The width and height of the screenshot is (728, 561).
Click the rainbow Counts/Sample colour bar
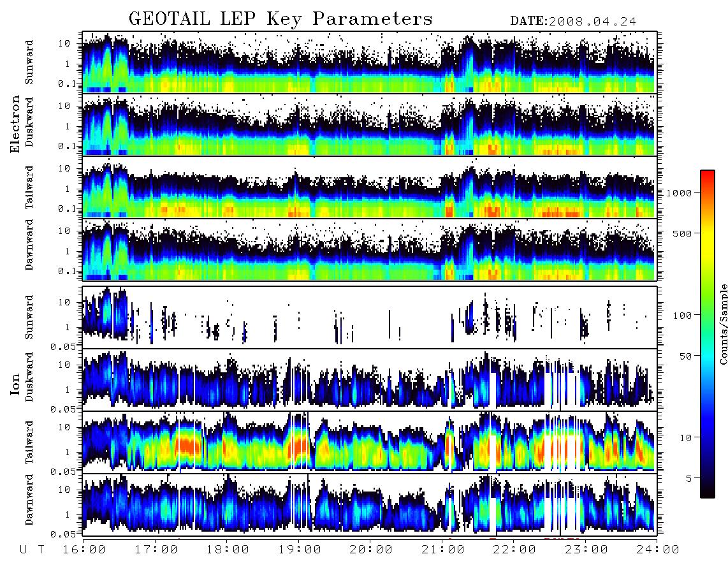707,334
